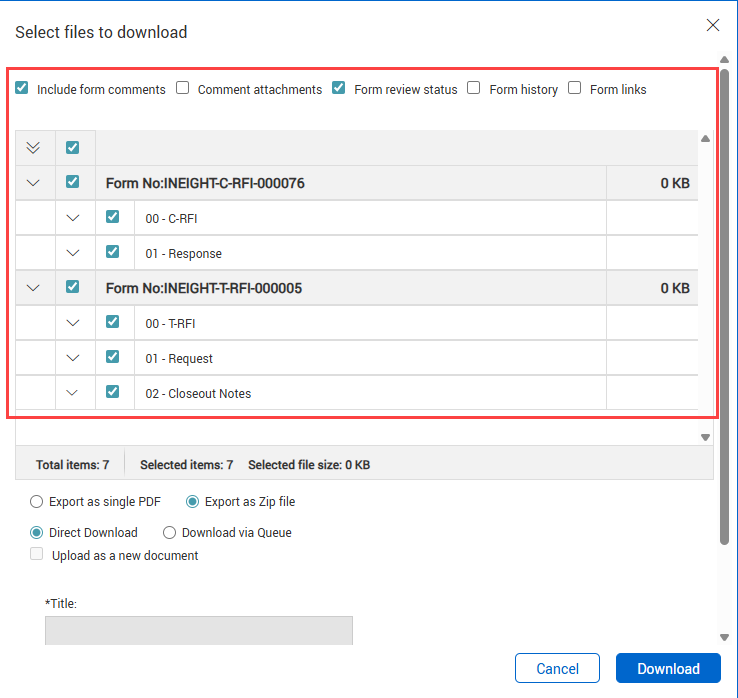
Task: Choose Export as single PDF
Action: 37,502
